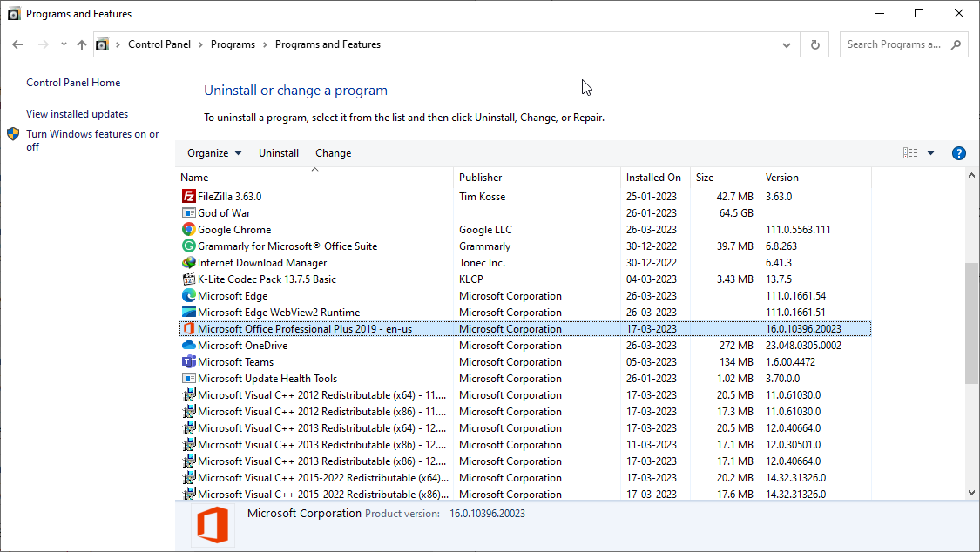Viewport: 980px width, 552px height.
Task: Click the K-Lite Codec Pack icon
Action: tap(188, 279)
